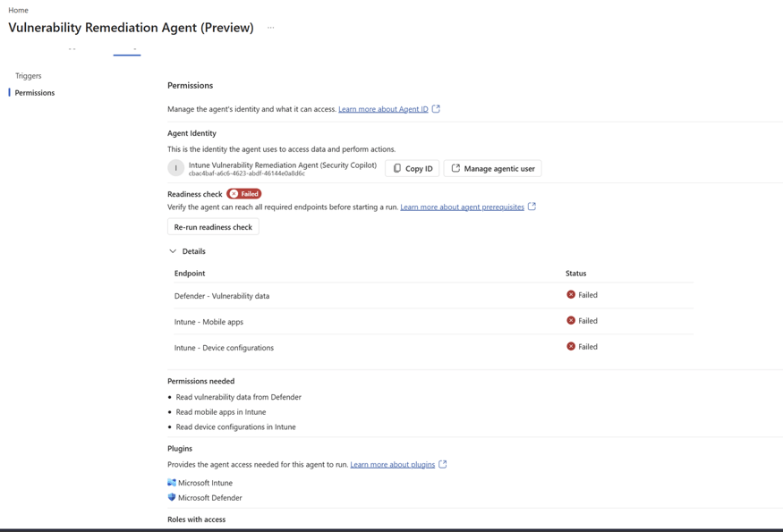
Task: Click the Status column header
Action: click(x=575, y=274)
